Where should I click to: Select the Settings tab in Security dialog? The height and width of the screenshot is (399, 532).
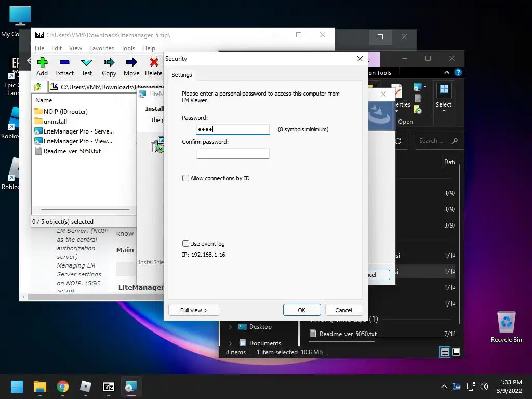[181, 75]
